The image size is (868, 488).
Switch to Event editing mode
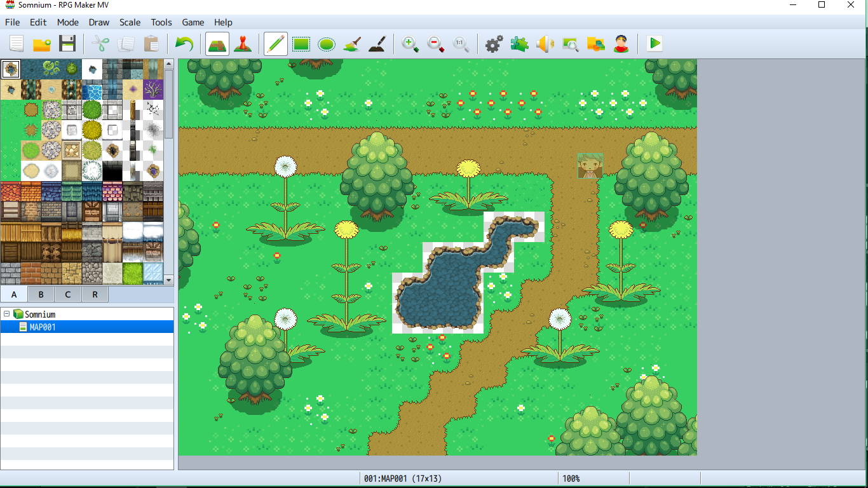[x=242, y=44]
